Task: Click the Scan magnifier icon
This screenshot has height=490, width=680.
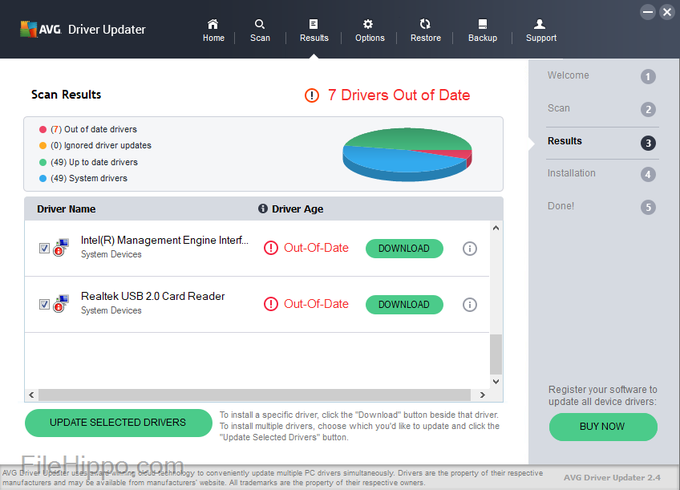Action: coord(260,24)
